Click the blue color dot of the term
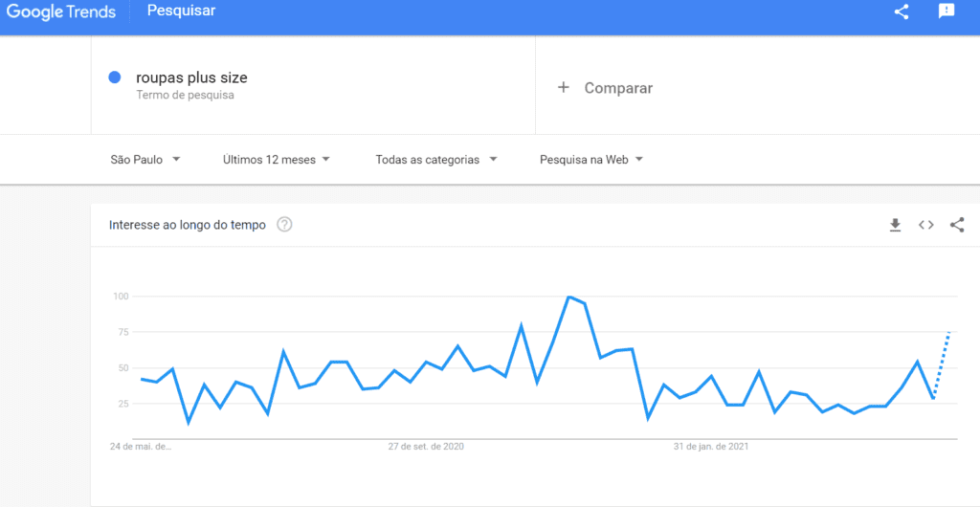The image size is (980, 507). [x=115, y=77]
